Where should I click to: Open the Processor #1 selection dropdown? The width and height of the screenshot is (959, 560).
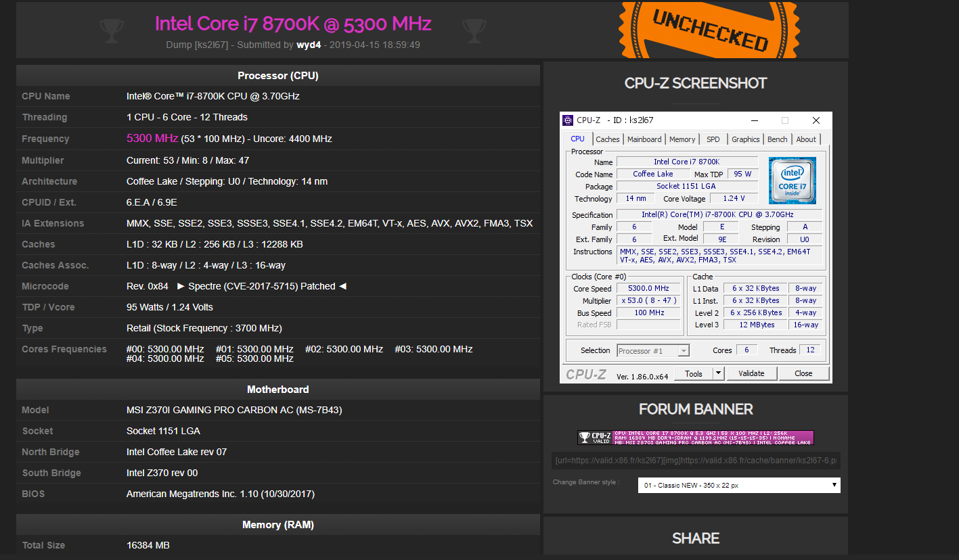653,350
